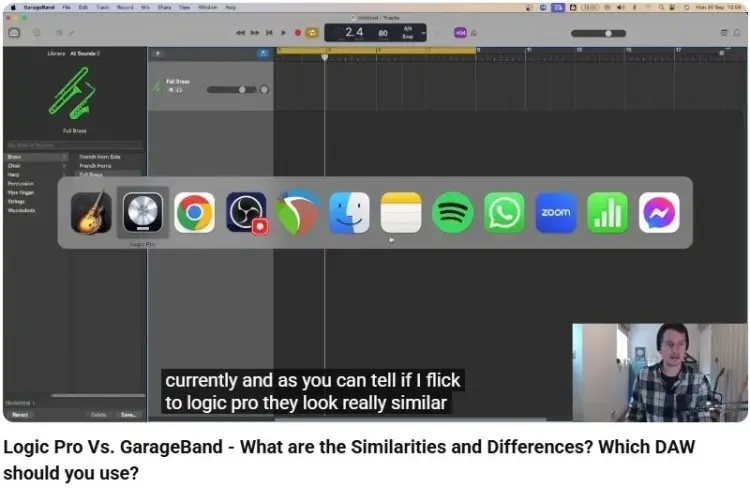Screen dimensions: 750x488
Task: Select Messenger in the app switcher
Action: click(659, 212)
